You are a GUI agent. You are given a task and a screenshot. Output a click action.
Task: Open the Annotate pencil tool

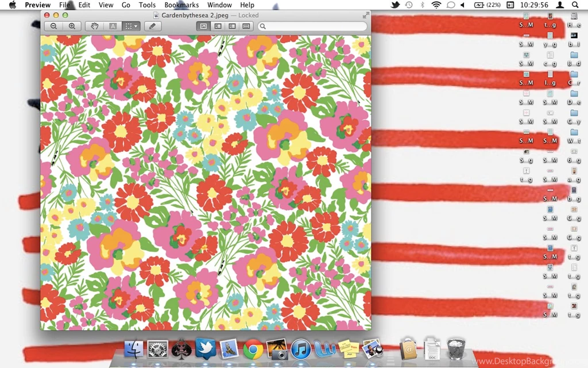pyautogui.click(x=152, y=26)
